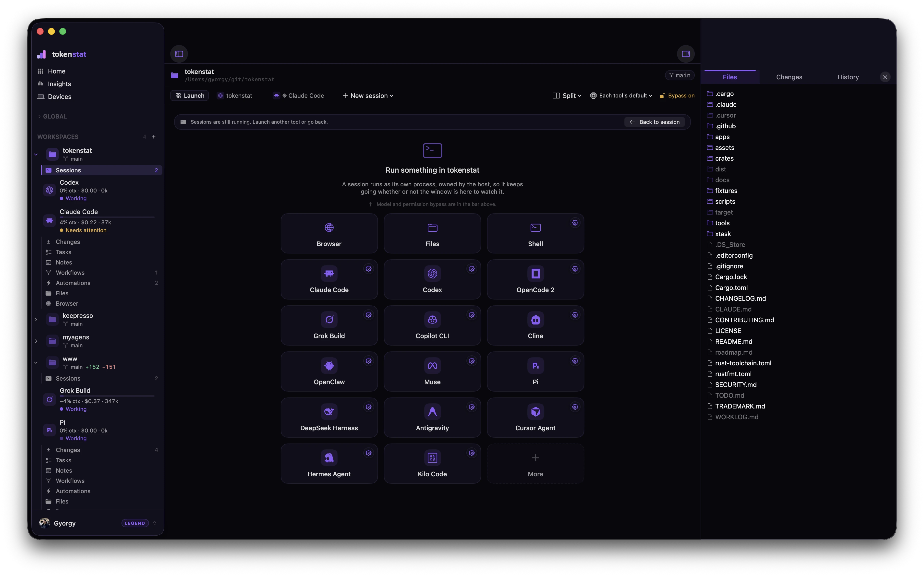Switch to the tokenstat session tab
The height and width of the screenshot is (576, 924).
(x=234, y=96)
